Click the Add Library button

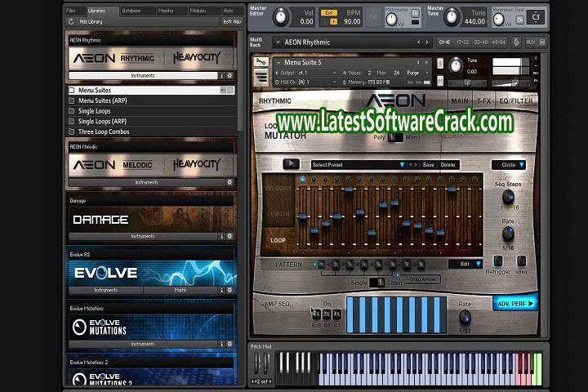(x=91, y=21)
